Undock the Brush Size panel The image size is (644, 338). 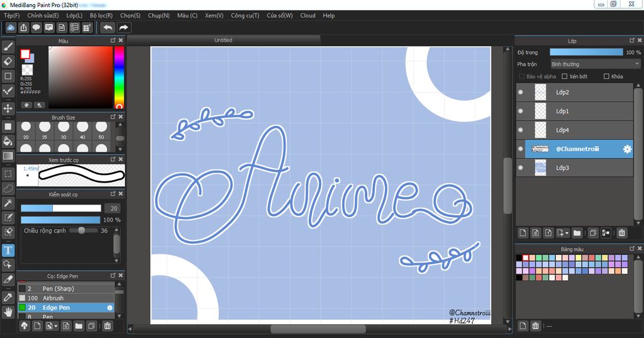pyautogui.click(x=113, y=117)
